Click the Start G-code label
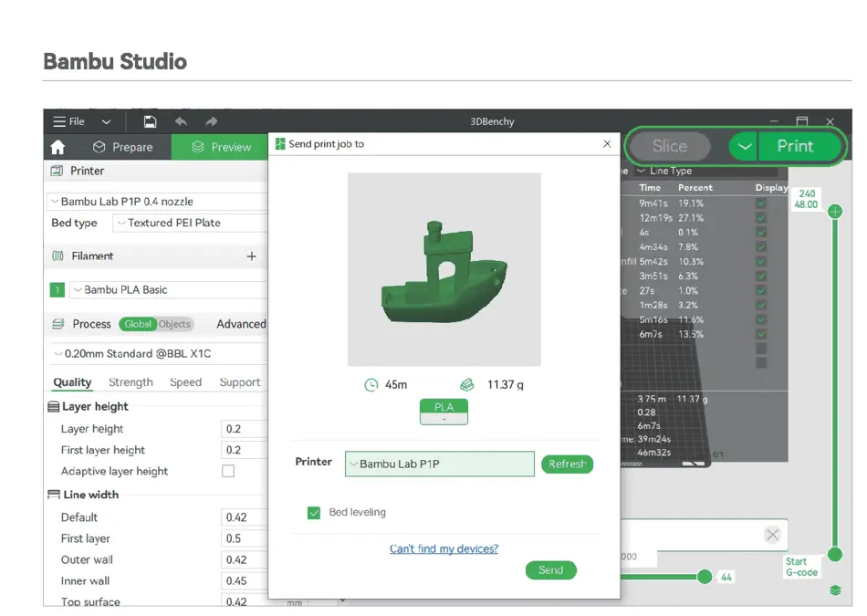Screen dimensions: 867x616 (x=801, y=567)
